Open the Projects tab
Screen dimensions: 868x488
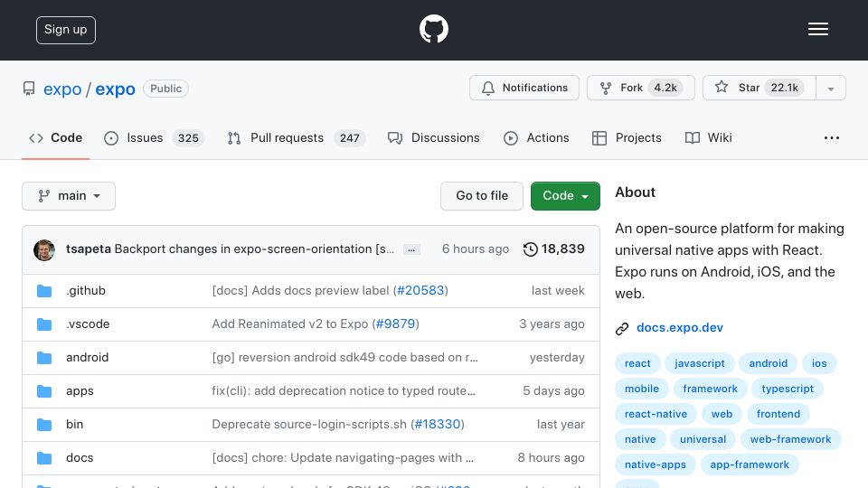[x=627, y=137]
